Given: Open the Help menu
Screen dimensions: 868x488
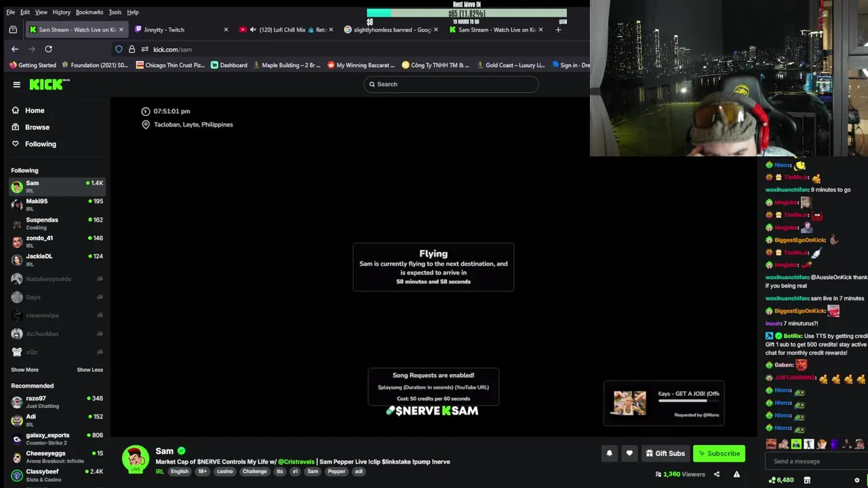Looking at the screenshot, I should point(133,12).
